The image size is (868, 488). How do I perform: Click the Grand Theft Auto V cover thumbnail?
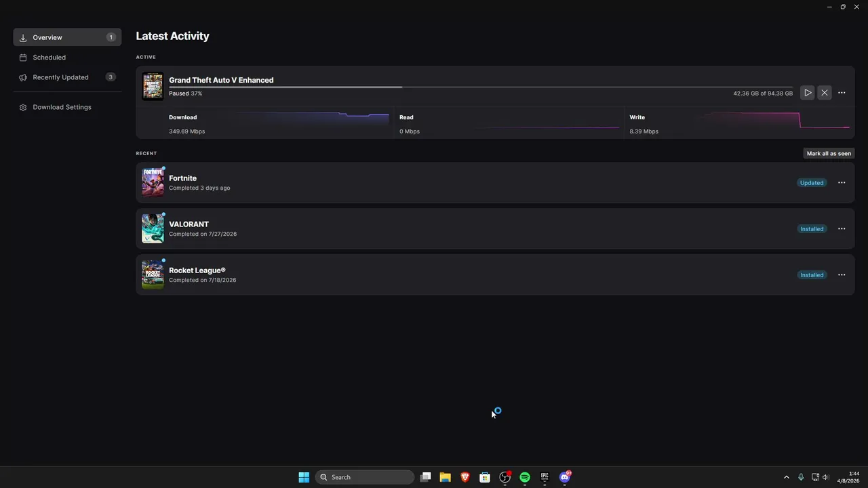[153, 86]
